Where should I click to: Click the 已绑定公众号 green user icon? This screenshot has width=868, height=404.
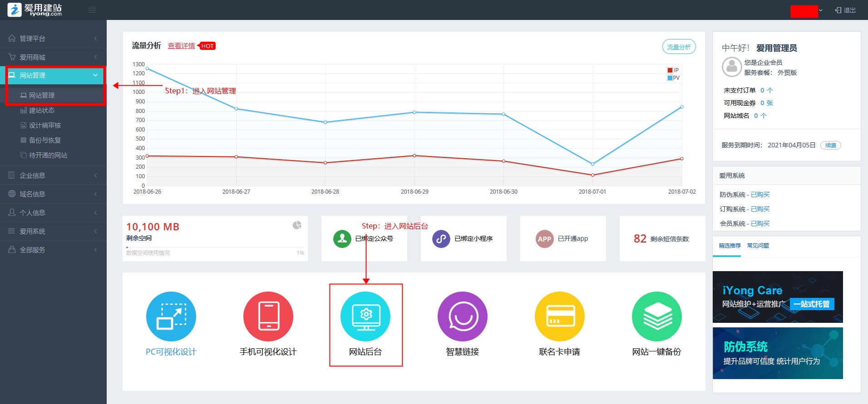(x=342, y=239)
